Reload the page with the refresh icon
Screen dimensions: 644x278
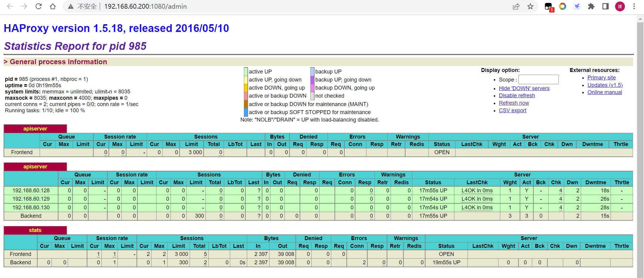tap(38, 6)
